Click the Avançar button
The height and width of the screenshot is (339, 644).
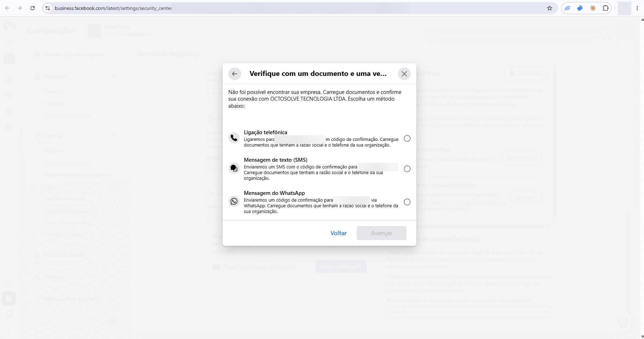(381, 233)
